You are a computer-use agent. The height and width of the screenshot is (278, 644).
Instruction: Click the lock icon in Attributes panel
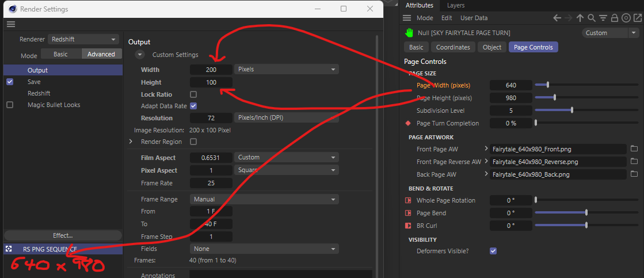614,18
